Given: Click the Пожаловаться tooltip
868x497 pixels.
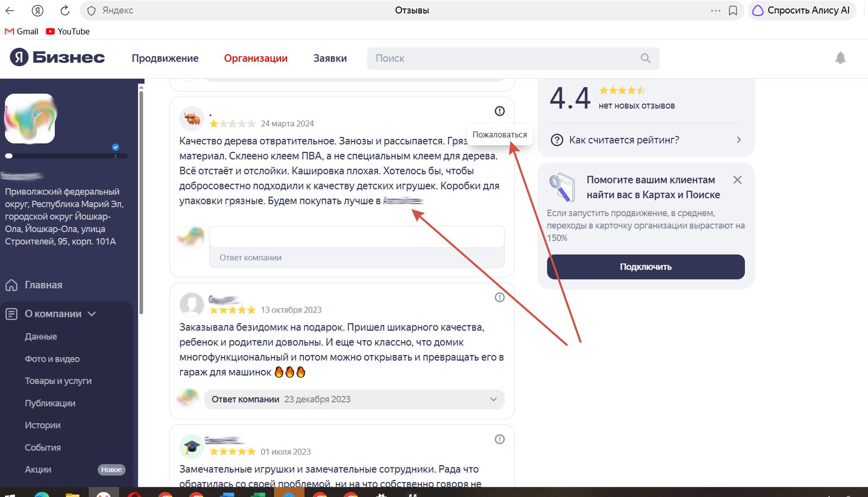Looking at the screenshot, I should [500, 135].
